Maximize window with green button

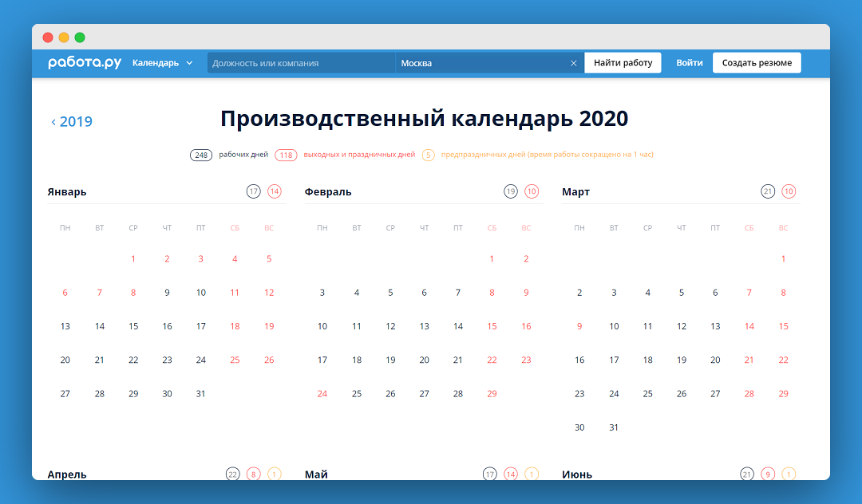pos(80,37)
